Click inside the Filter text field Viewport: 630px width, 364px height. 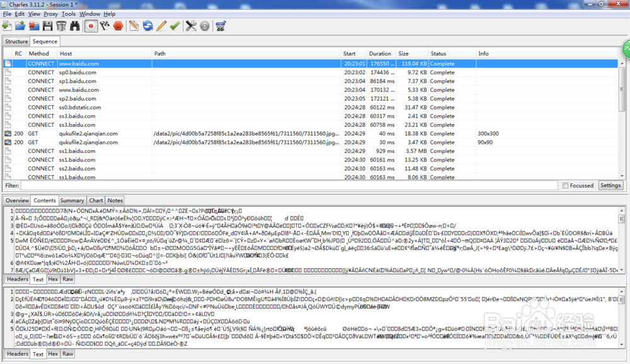pos(289,186)
